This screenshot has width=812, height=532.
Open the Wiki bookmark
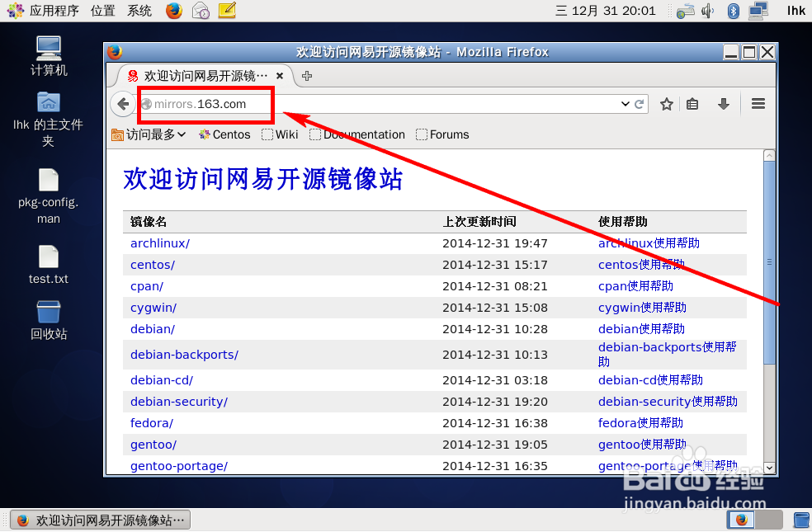(281, 134)
